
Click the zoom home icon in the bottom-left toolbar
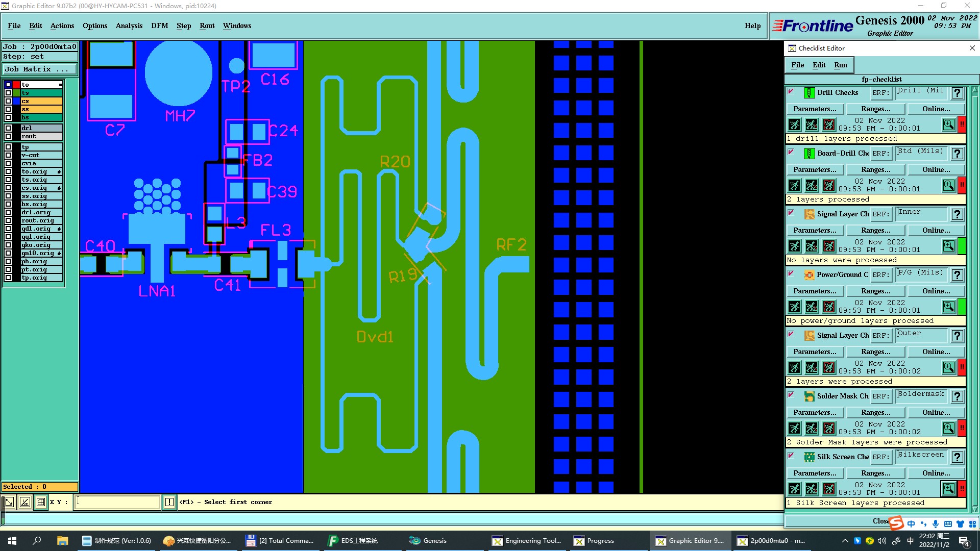[x=9, y=502]
